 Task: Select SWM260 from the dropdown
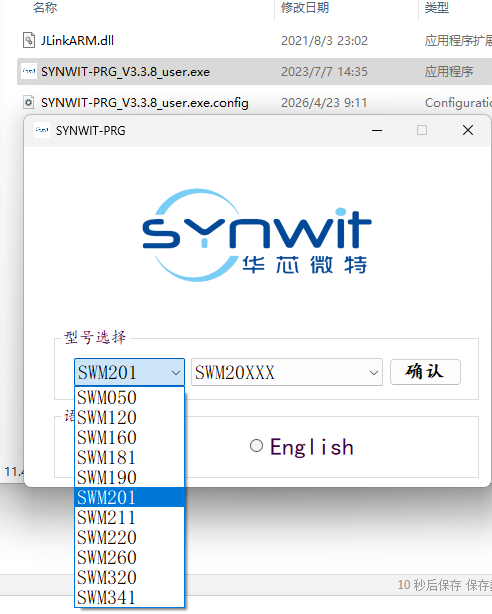coord(129,557)
